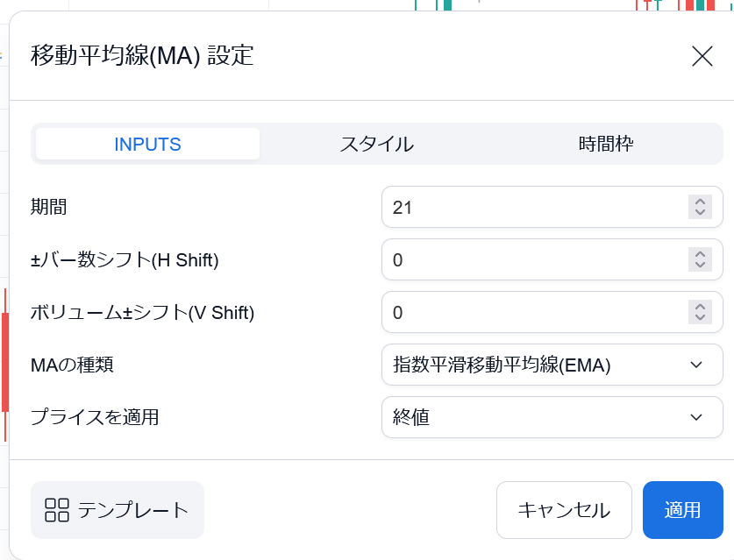734x560 pixels.
Task: Cancel changes with the キャンセル button
Action: (x=564, y=510)
